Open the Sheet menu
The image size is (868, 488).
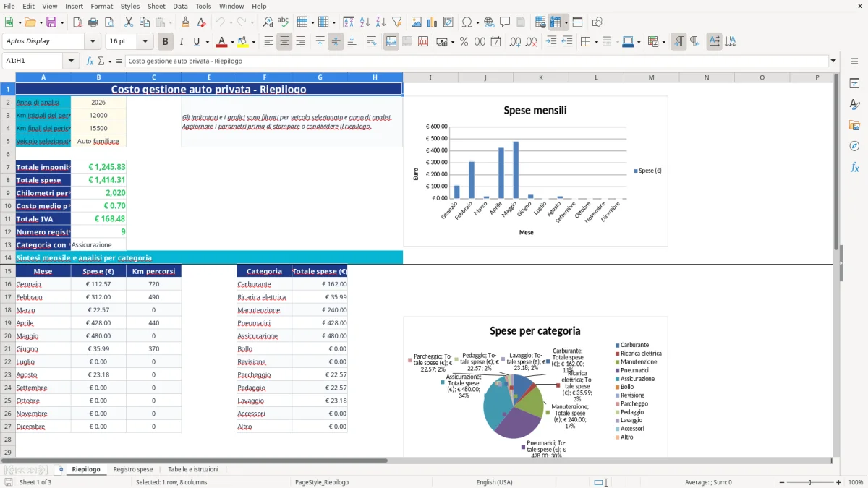(x=156, y=6)
